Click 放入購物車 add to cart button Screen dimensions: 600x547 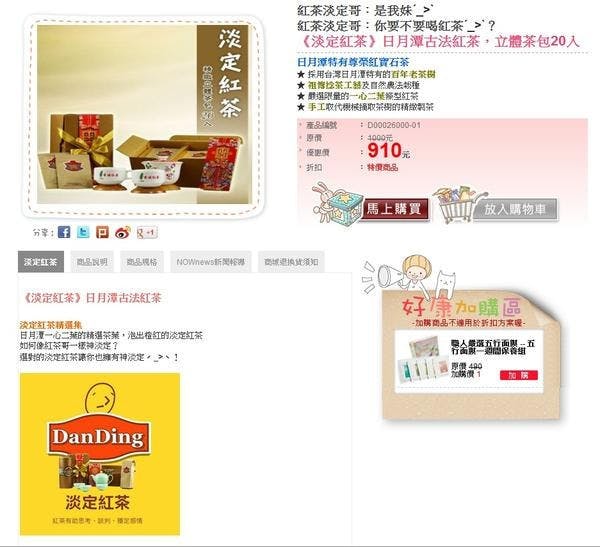coord(515,209)
